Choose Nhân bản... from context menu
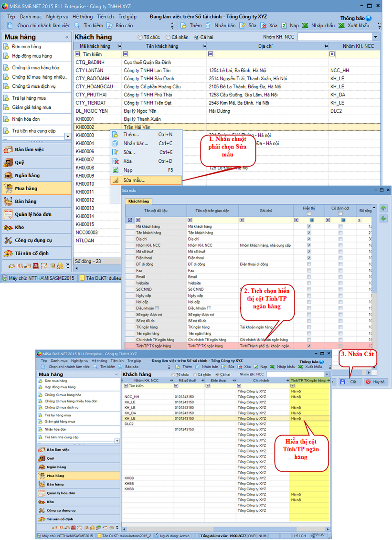This screenshot has width=392, height=540. click(146, 143)
